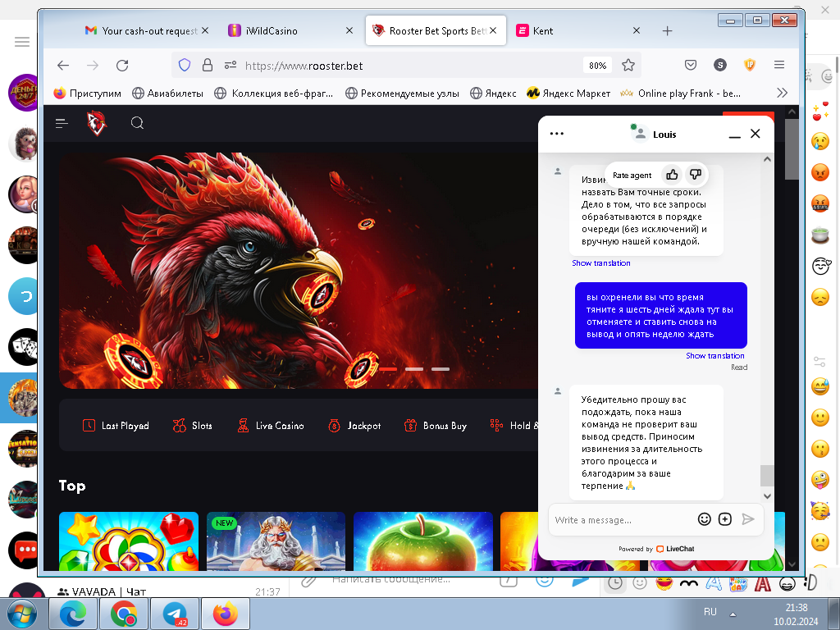Open the Pocket save icon
The width and height of the screenshot is (840, 630).
point(691,66)
